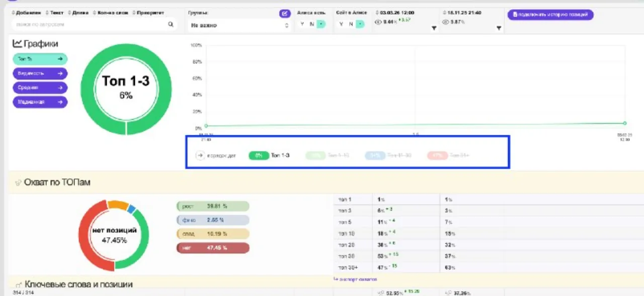Click the yellow спад 10.19 % pill

click(213, 234)
